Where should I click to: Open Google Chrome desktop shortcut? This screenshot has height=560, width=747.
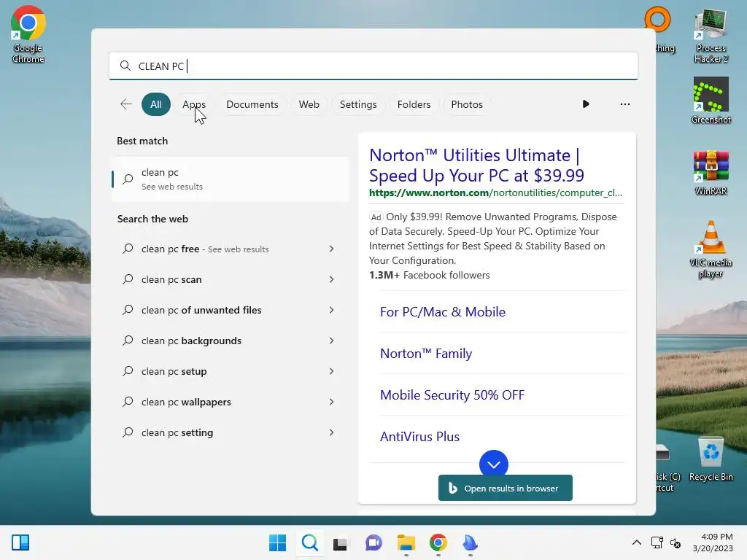click(x=28, y=34)
